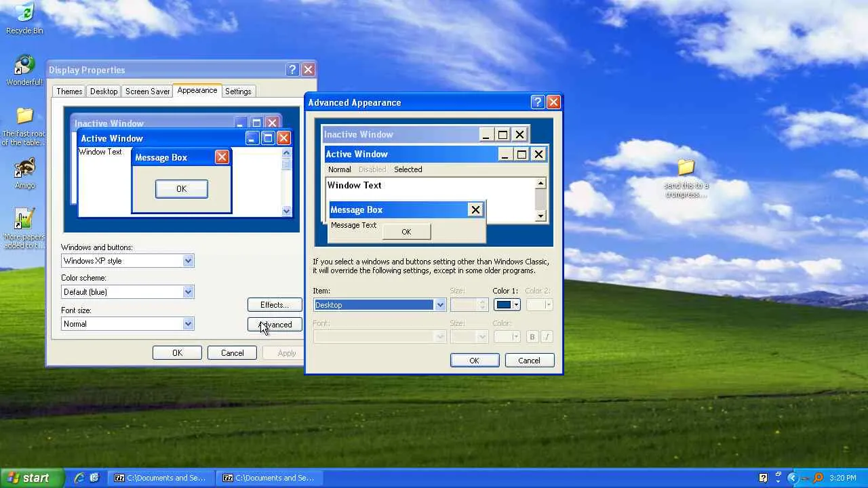The image size is (868, 488).
Task: Select the Message Box title bar in Advanced preview
Action: click(x=406, y=210)
